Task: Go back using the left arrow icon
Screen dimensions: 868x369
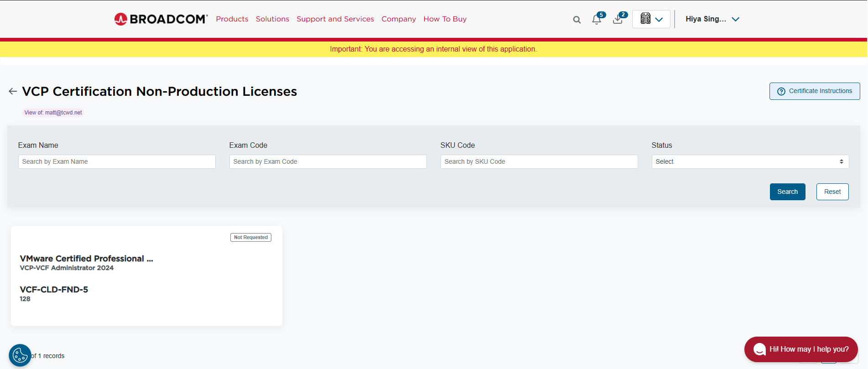Action: (13, 91)
